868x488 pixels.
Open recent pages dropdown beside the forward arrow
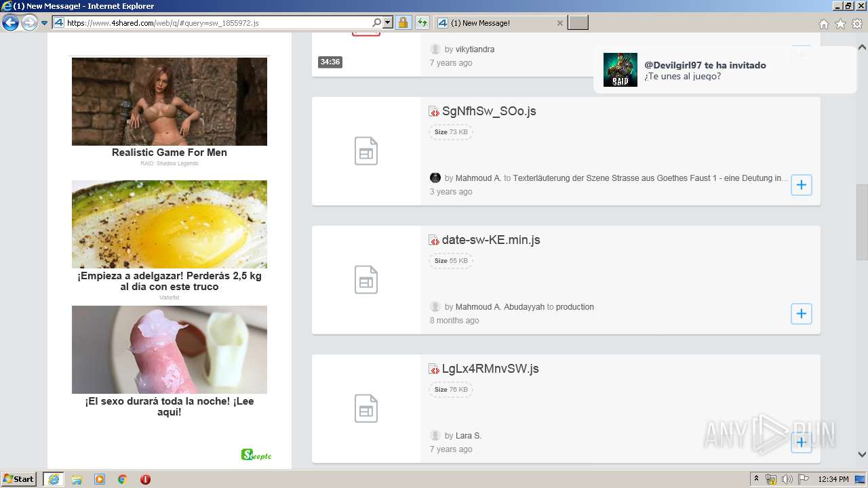pos(45,23)
